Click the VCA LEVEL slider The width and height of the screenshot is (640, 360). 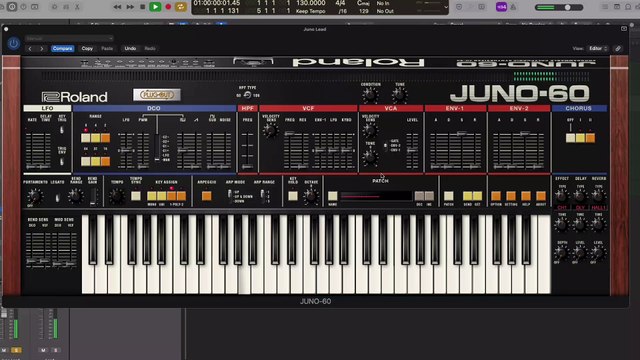click(x=412, y=150)
